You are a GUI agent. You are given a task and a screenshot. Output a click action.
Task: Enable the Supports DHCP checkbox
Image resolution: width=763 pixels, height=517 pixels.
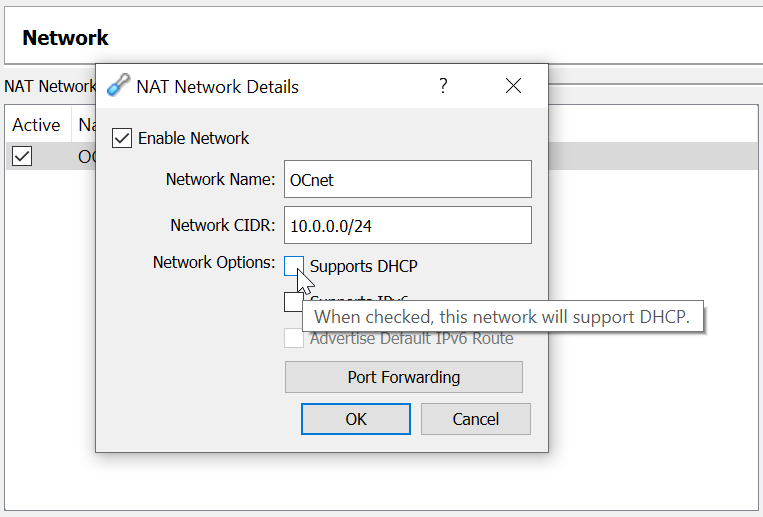pos(294,266)
